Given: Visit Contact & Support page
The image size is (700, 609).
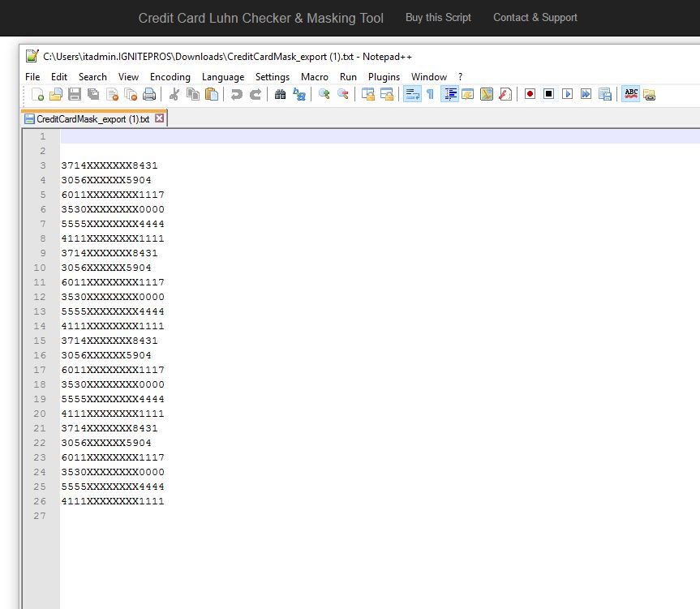Looking at the screenshot, I should (535, 17).
